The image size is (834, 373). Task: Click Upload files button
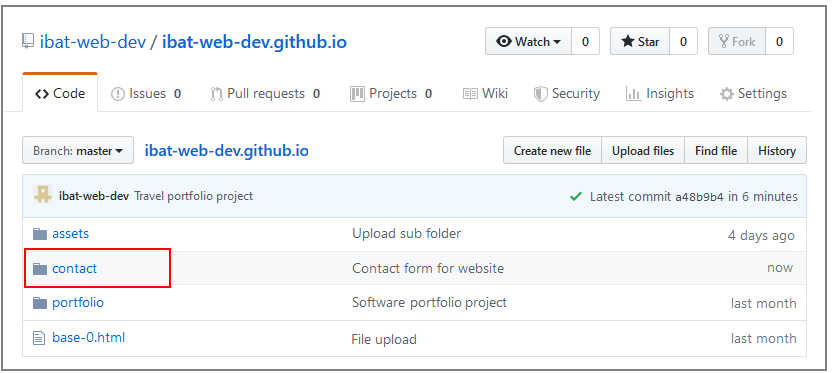click(643, 151)
